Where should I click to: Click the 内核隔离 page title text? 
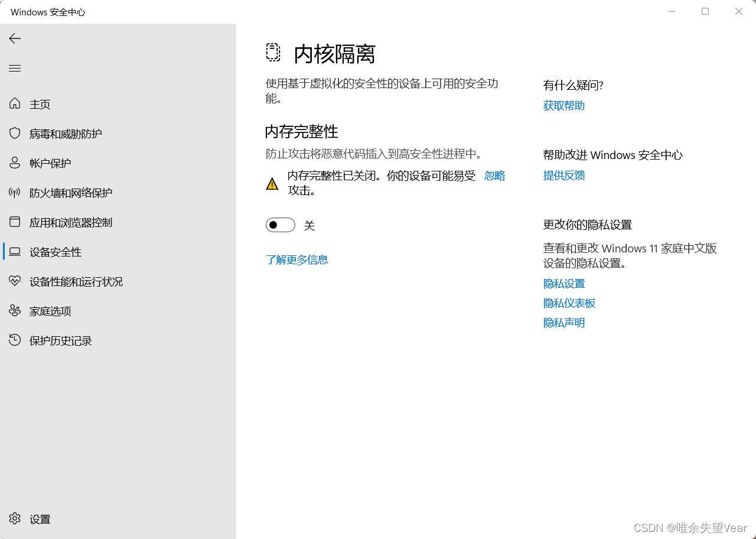(x=335, y=54)
